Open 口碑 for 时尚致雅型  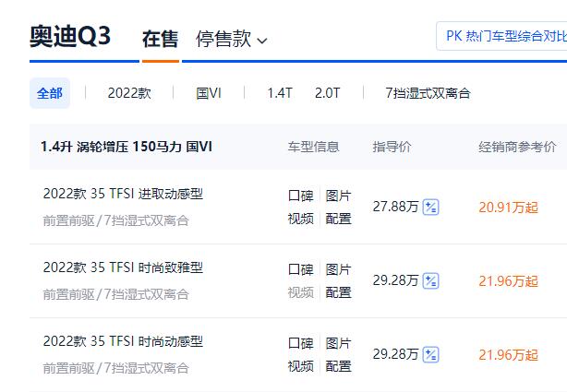300,269
